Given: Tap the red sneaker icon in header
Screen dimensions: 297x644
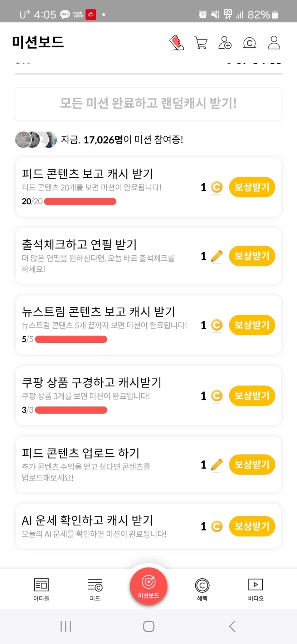Looking at the screenshot, I should [176, 43].
